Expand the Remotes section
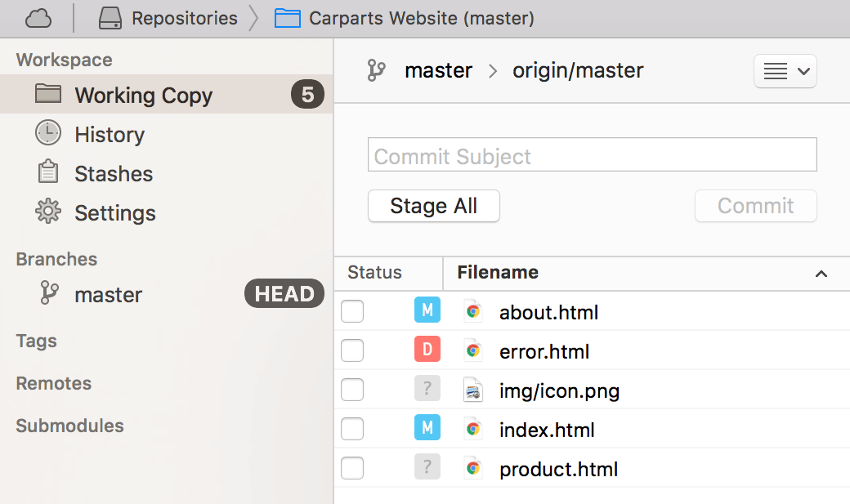The width and height of the screenshot is (850, 504). coord(54,383)
